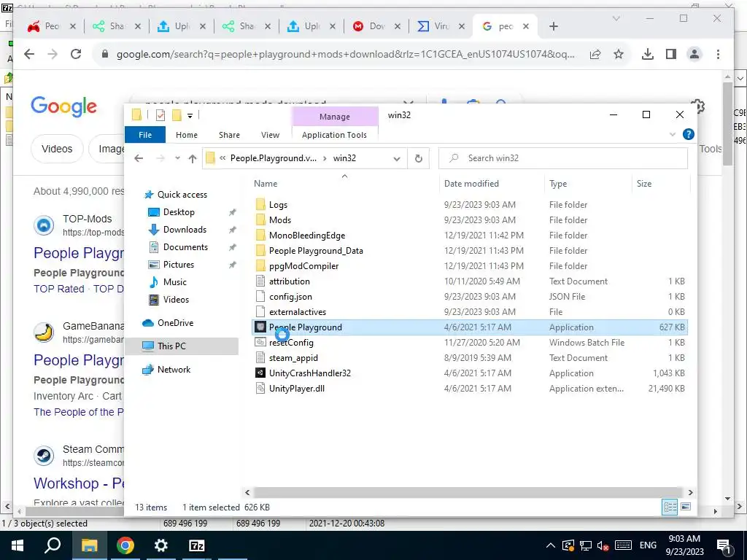Go up one folder level in Explorer

point(193,158)
